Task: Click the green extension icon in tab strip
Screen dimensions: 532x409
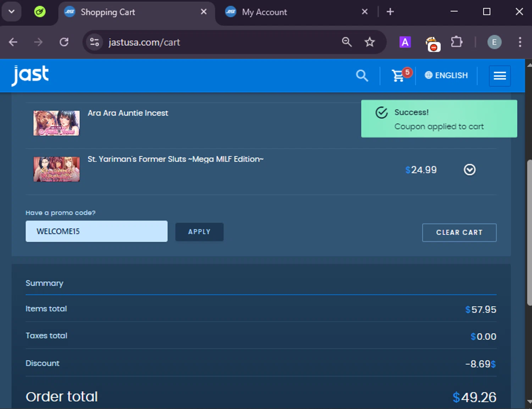Action: tap(40, 12)
